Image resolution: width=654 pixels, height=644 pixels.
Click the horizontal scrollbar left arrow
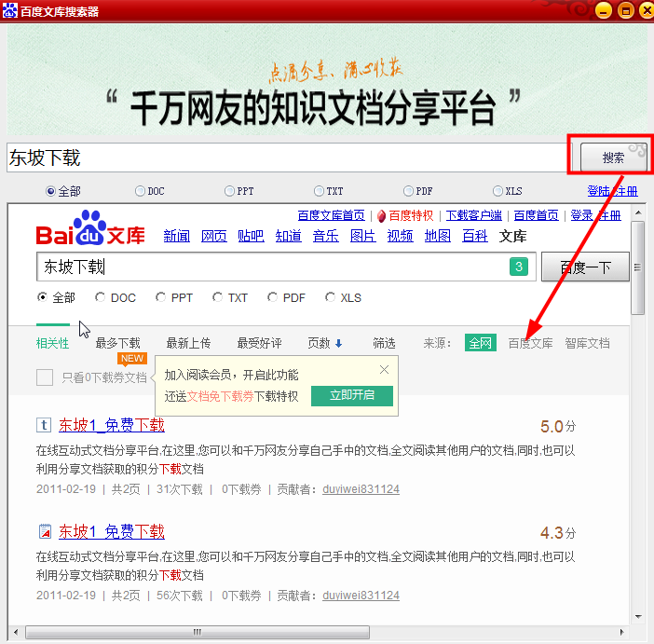pos(16,632)
